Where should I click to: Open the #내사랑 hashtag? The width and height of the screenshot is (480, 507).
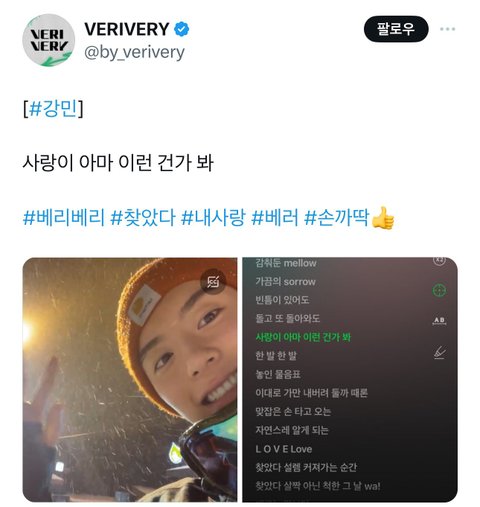(x=213, y=217)
